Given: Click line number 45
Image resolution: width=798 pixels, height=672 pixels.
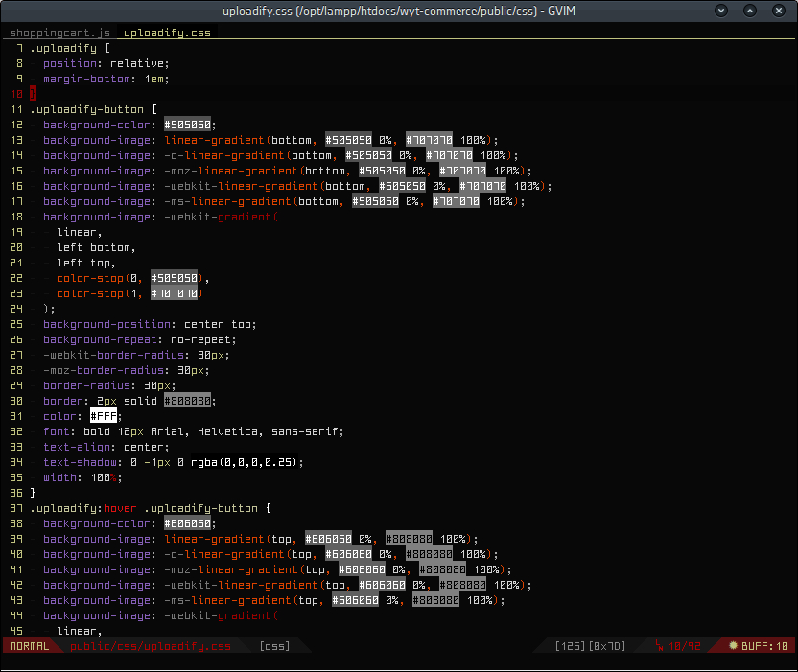Looking at the screenshot, I should 16,631.
